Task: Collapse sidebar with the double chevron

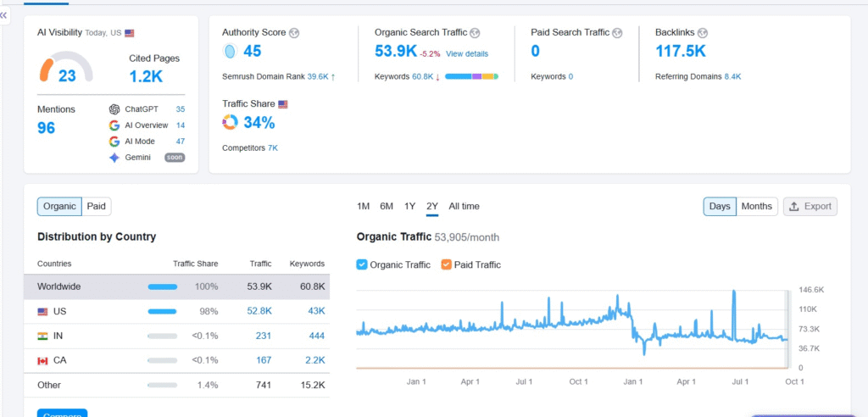Action: tap(4, 15)
